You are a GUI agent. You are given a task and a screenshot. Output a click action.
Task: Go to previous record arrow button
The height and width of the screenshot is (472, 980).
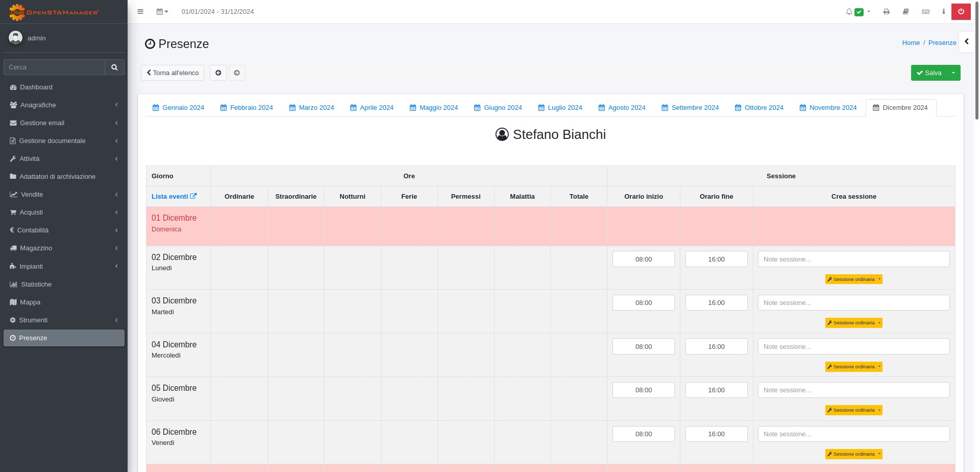coord(218,73)
